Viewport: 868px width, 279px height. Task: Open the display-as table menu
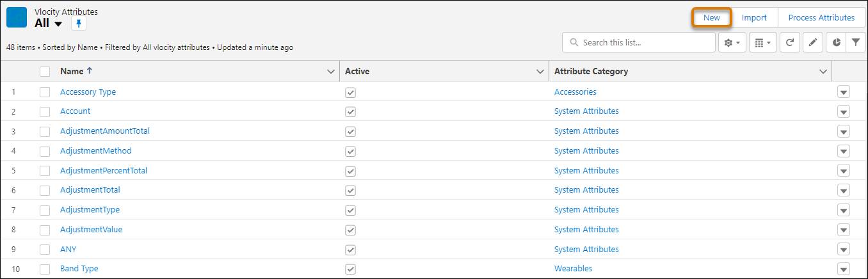coord(762,43)
